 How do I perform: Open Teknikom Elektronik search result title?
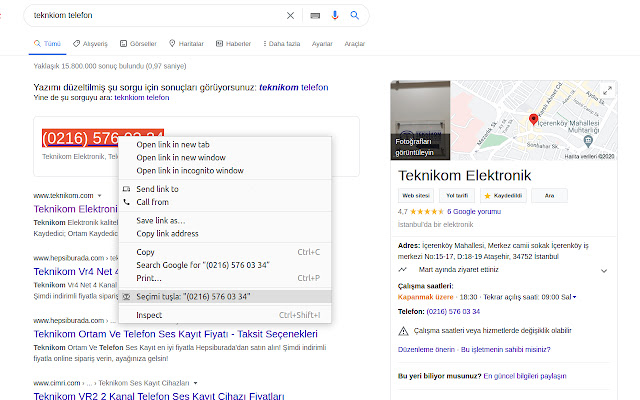(76, 209)
